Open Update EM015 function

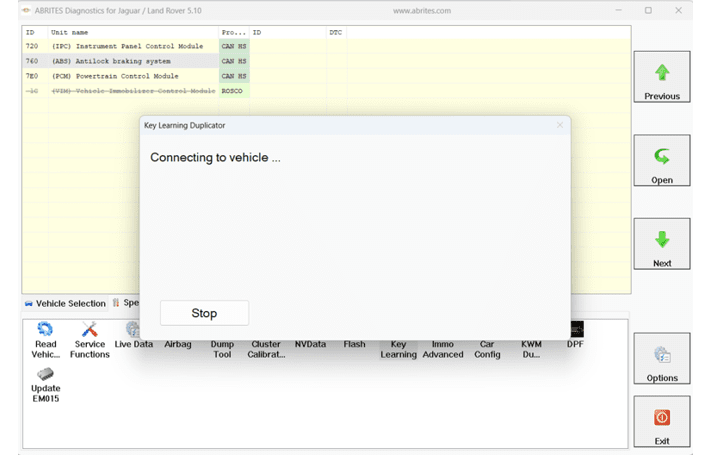pyautogui.click(x=45, y=385)
